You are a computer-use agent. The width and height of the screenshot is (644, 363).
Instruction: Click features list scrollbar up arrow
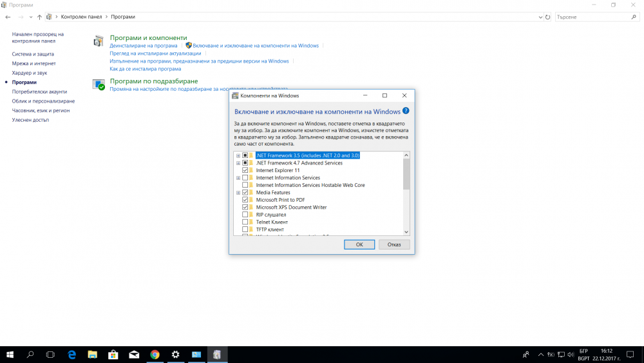tap(406, 155)
